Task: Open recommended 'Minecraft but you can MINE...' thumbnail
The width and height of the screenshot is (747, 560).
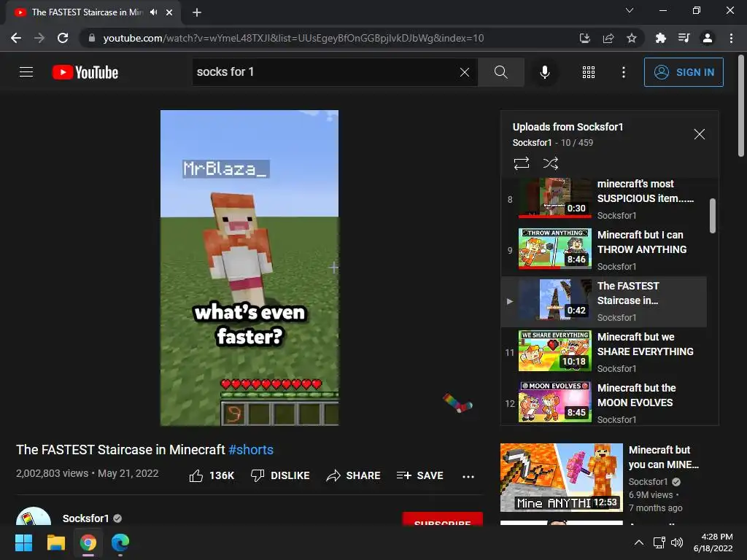Action: (561, 477)
